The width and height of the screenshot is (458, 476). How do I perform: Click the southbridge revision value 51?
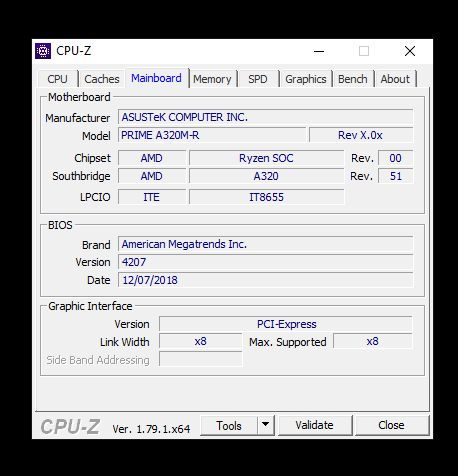pyautogui.click(x=396, y=176)
